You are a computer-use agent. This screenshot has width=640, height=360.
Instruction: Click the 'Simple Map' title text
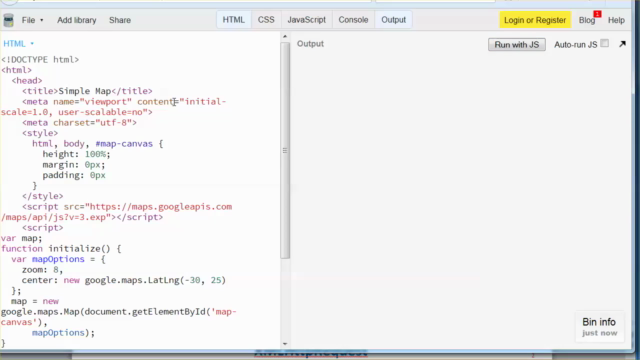(84, 91)
